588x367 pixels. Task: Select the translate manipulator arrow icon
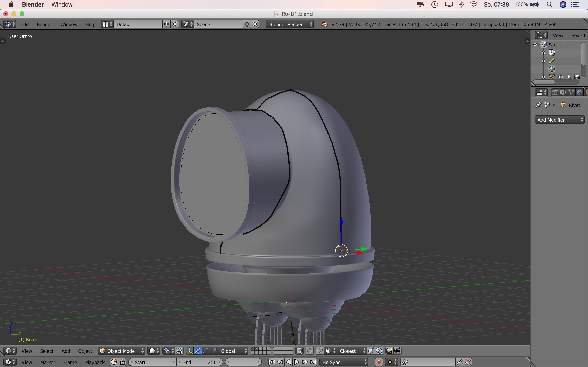[198, 351]
